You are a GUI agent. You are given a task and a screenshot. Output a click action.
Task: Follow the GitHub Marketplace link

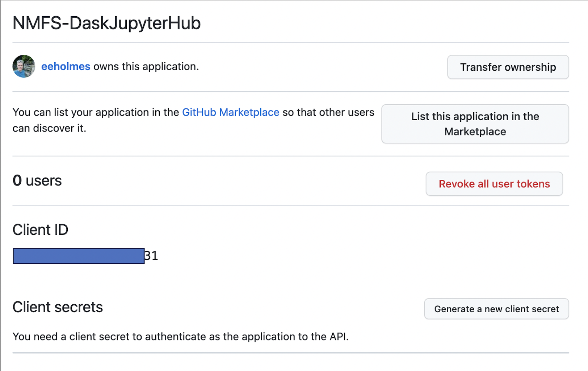(x=231, y=112)
